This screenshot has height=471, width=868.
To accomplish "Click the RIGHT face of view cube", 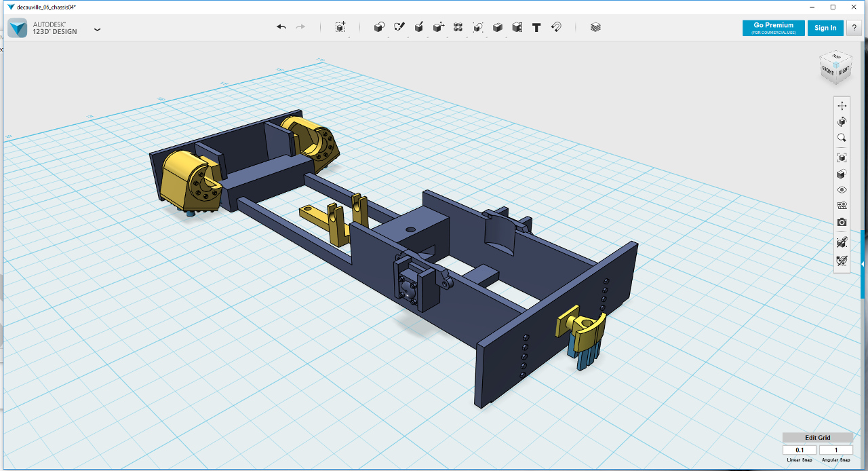I will pyautogui.click(x=844, y=71).
